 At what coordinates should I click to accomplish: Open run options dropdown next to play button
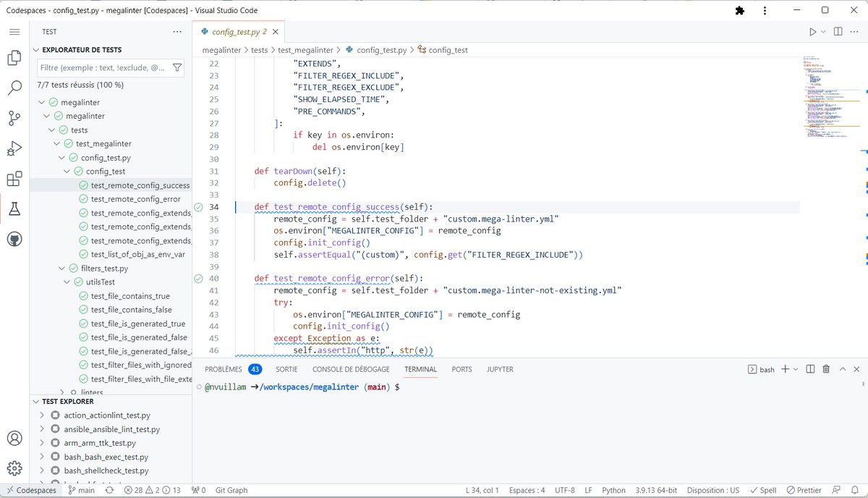tap(824, 32)
